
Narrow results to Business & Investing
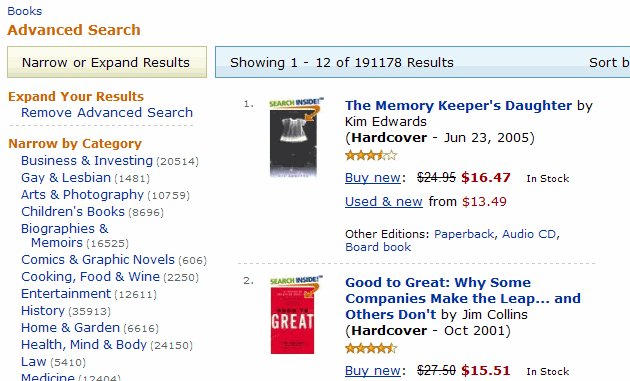point(87,161)
